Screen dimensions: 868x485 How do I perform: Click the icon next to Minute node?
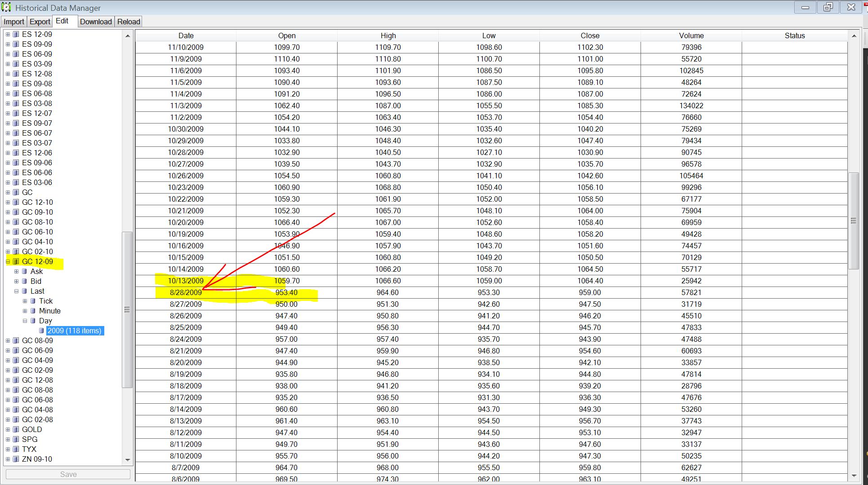coord(33,311)
